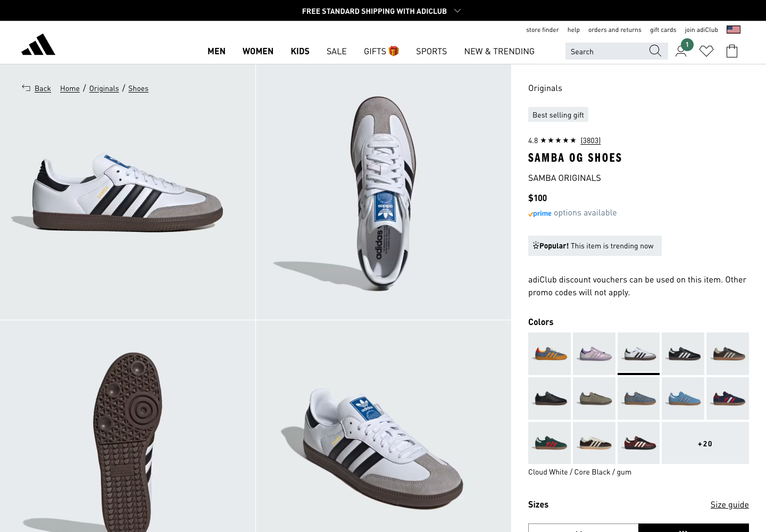Select the black with white stripes color
Screen dimensions: 766x532
coord(683,354)
